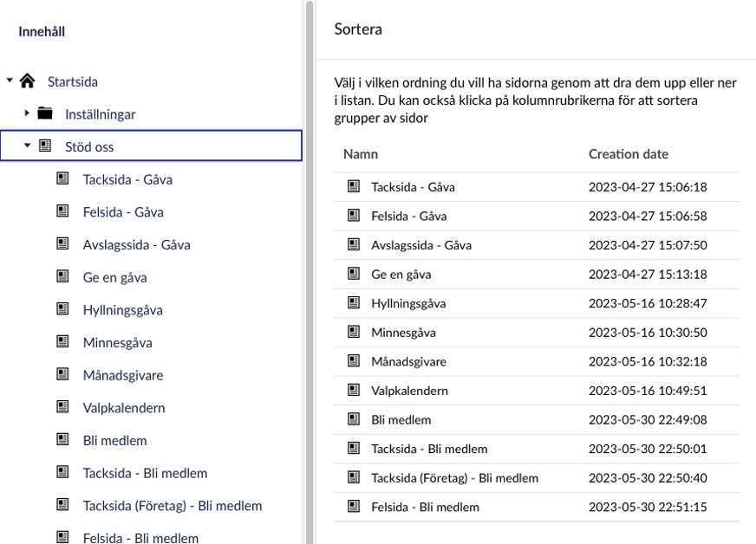Open Minnesgåva tree page
This screenshot has width=756, height=544.
pyautogui.click(x=118, y=343)
